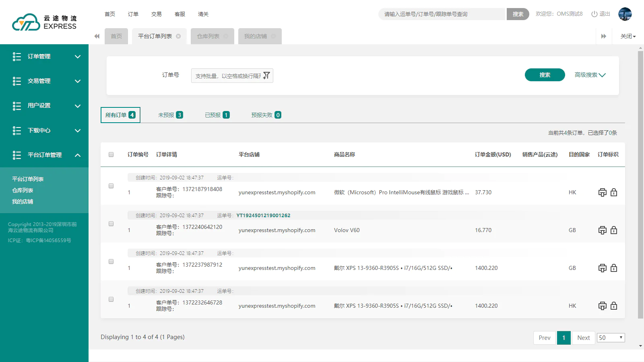Go to Next page of orders
Image resolution: width=644 pixels, height=362 pixels.
point(583,338)
